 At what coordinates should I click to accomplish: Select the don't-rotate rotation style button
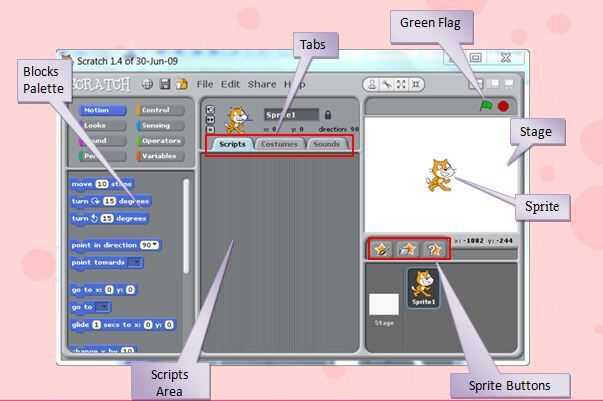(x=210, y=129)
